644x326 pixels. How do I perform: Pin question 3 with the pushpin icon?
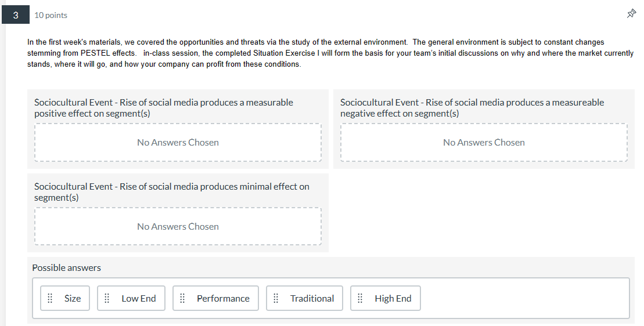(x=631, y=14)
